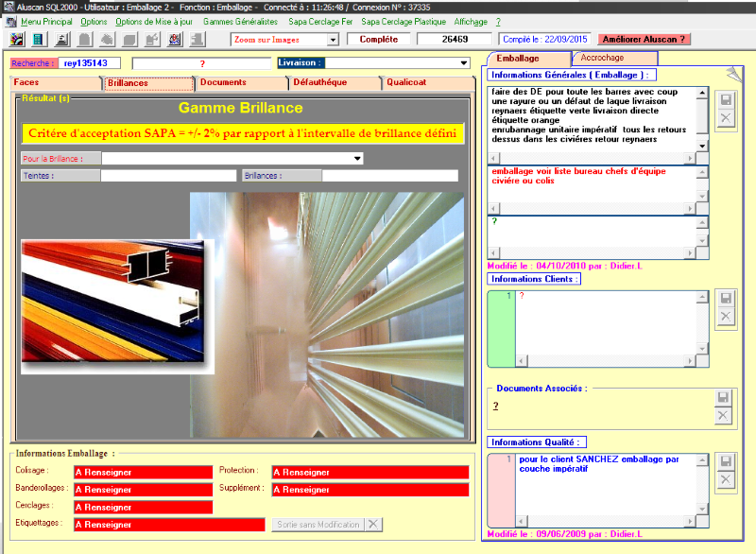Open the teal calculator toolbar icon
This screenshot has width=756, height=554.
[39, 40]
